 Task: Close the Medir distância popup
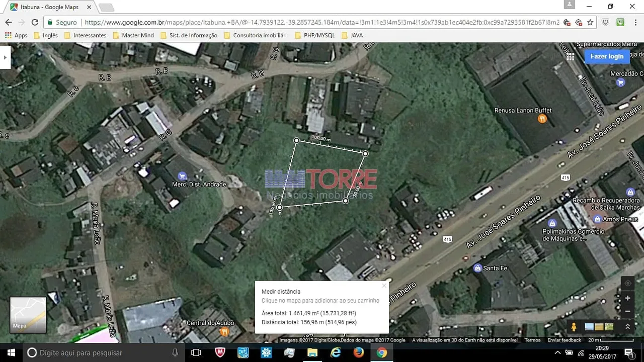384,286
